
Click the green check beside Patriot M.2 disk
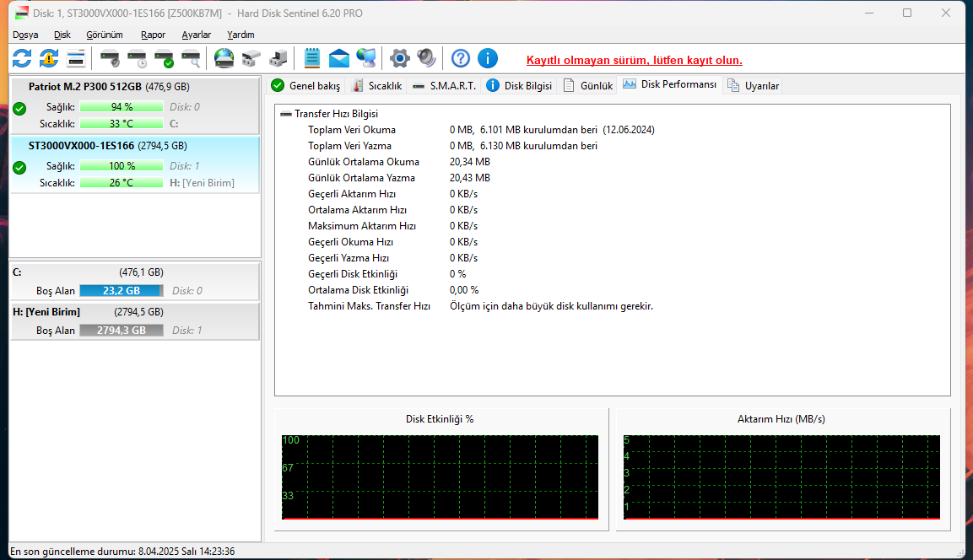pyautogui.click(x=20, y=109)
